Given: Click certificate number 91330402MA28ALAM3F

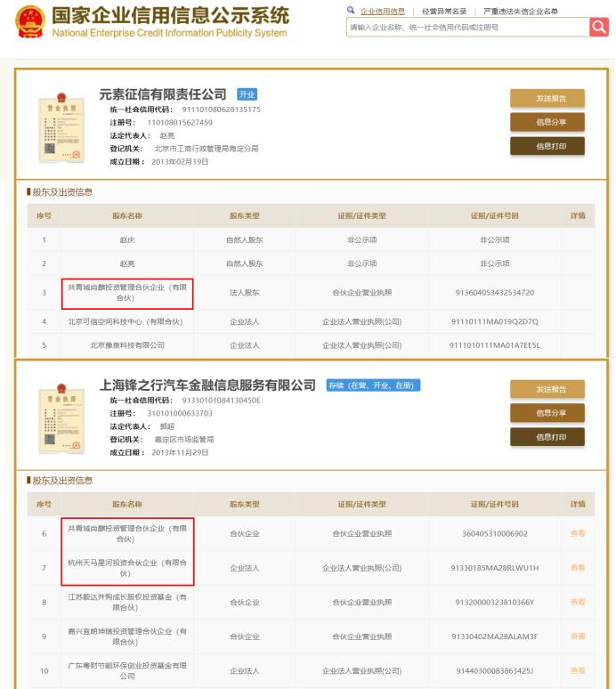Looking at the screenshot, I should (495, 636).
